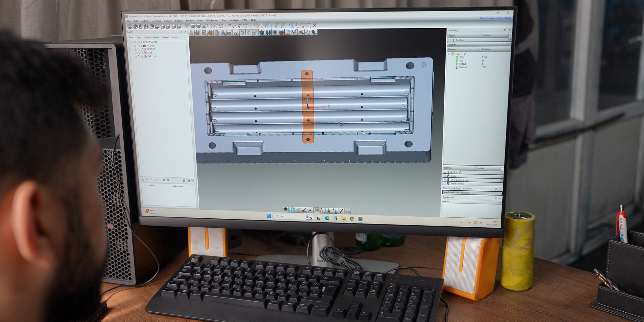
Task: Open the Bookmarks Search dropdown arrow
Action: (500, 203)
